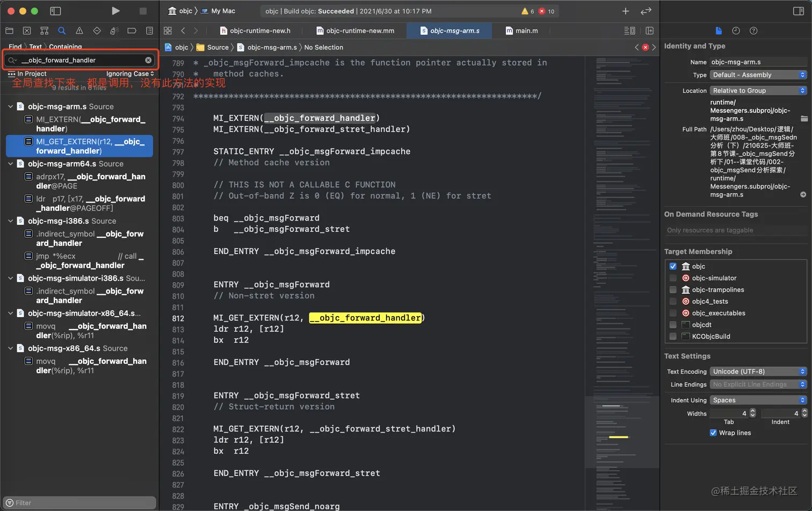Screen dimensions: 812x511
Task: Open the test navigator diamond icon
Action: pyautogui.click(x=97, y=31)
